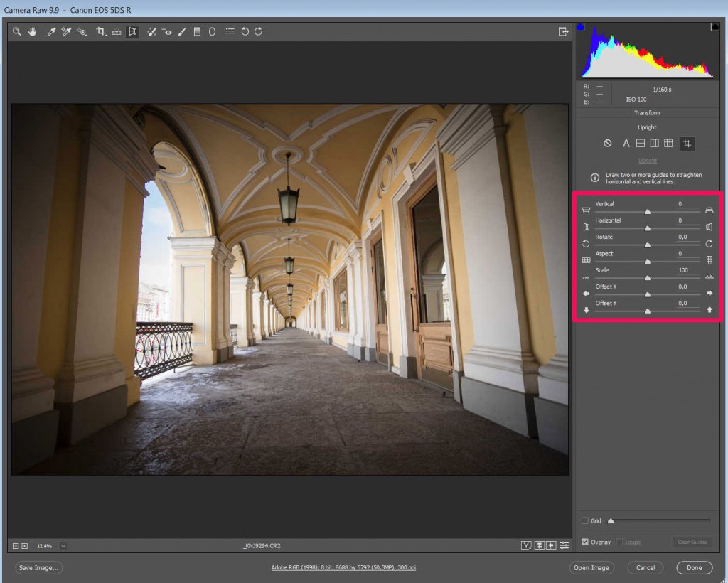Rotate image 90° clockwise

click(259, 32)
